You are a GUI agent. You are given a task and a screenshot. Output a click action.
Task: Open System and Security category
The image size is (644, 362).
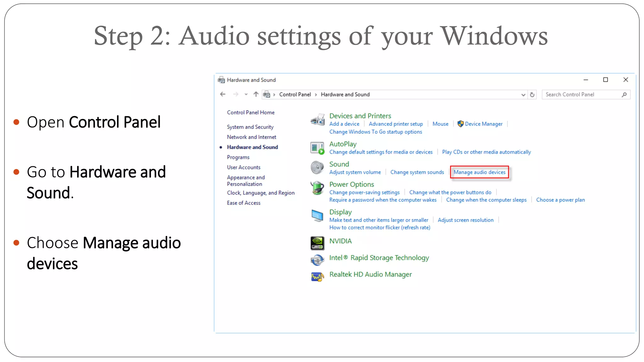point(250,127)
